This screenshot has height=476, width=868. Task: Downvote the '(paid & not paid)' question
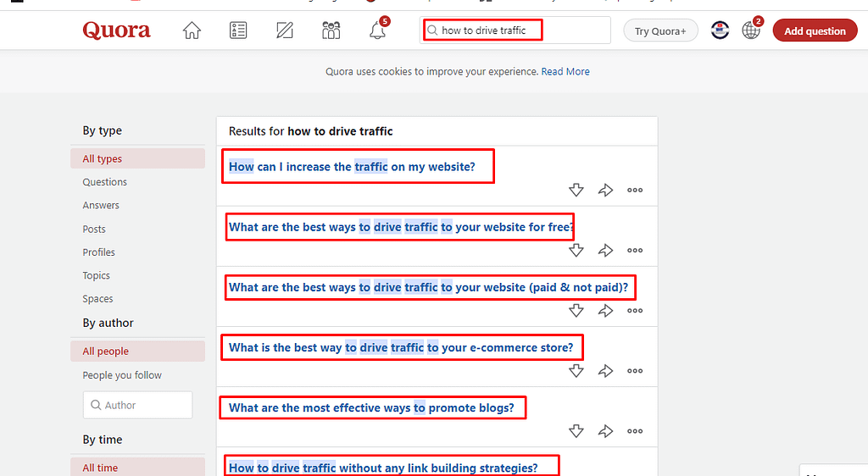[x=576, y=311]
